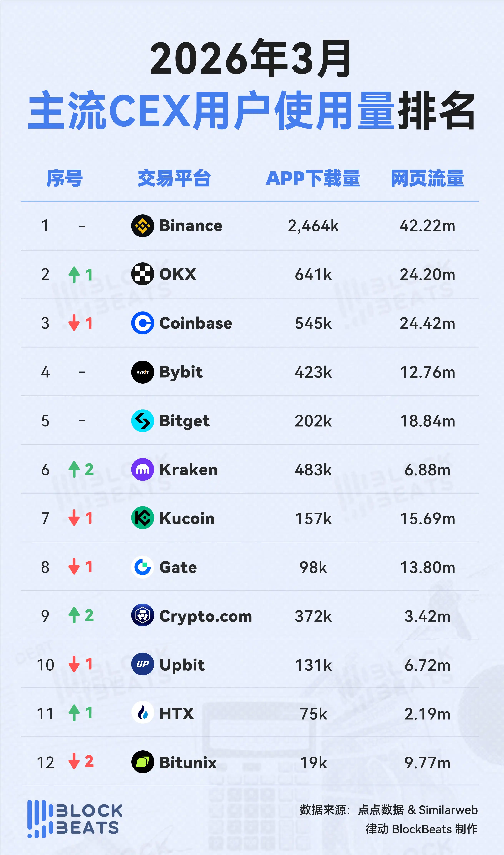Image resolution: width=504 pixels, height=855 pixels.
Task: Click the Bybit black logo icon
Action: (x=143, y=372)
